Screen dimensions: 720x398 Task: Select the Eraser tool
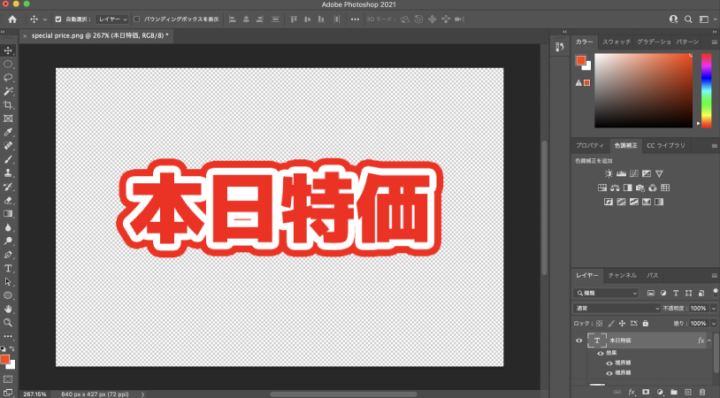8,200
